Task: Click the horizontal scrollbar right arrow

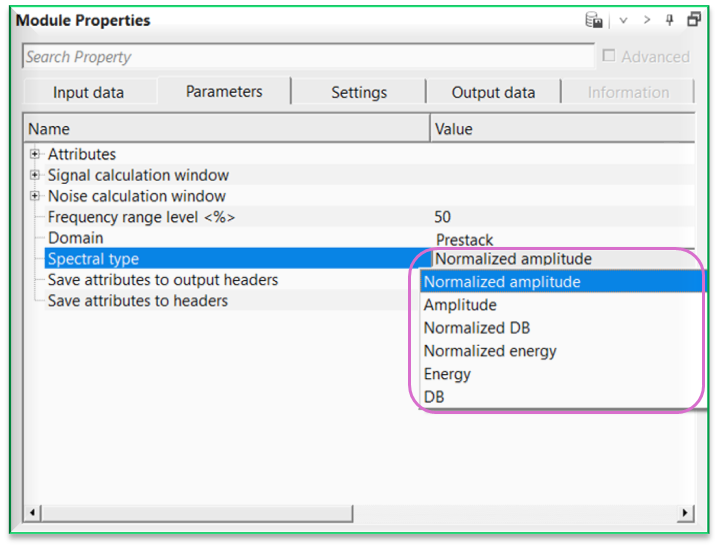Action: [686, 513]
